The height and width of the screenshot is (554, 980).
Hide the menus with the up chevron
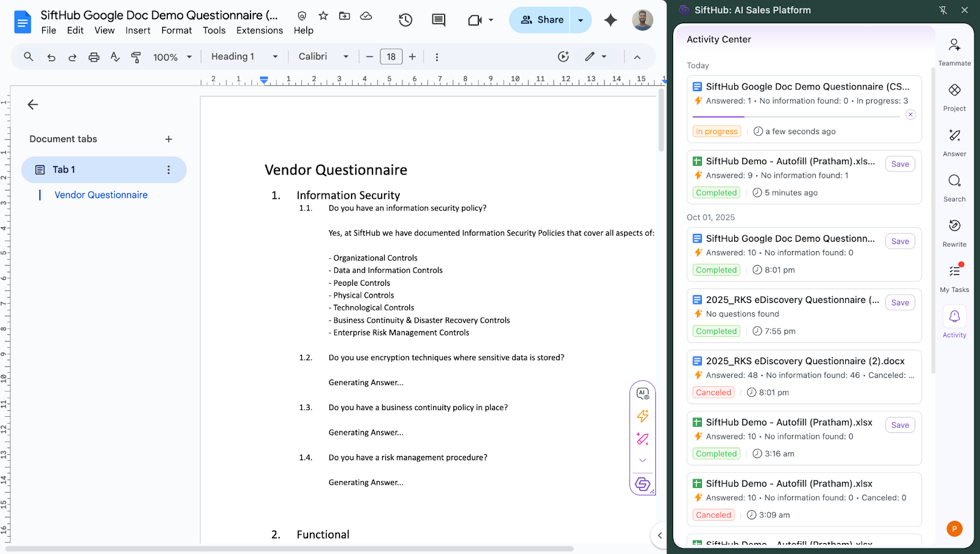coord(637,57)
